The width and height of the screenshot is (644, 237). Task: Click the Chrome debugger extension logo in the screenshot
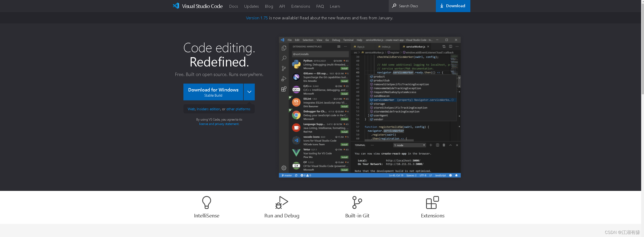[296, 115]
